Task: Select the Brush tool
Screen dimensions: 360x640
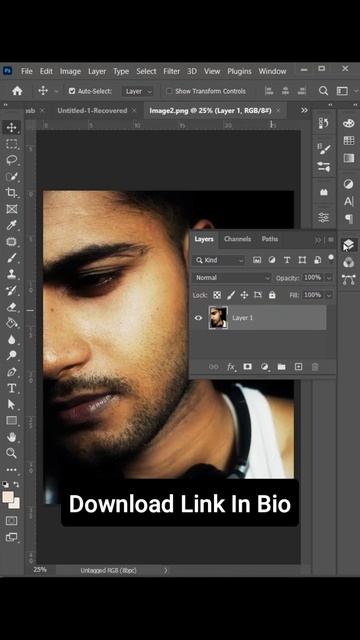Action: tap(11, 258)
